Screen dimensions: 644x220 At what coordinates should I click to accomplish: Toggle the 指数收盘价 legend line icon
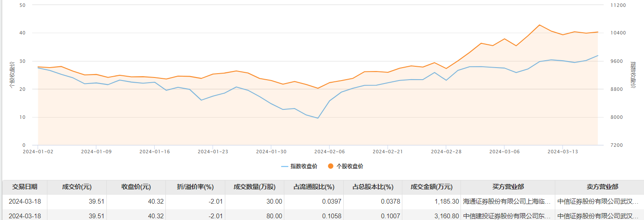pos(285,166)
